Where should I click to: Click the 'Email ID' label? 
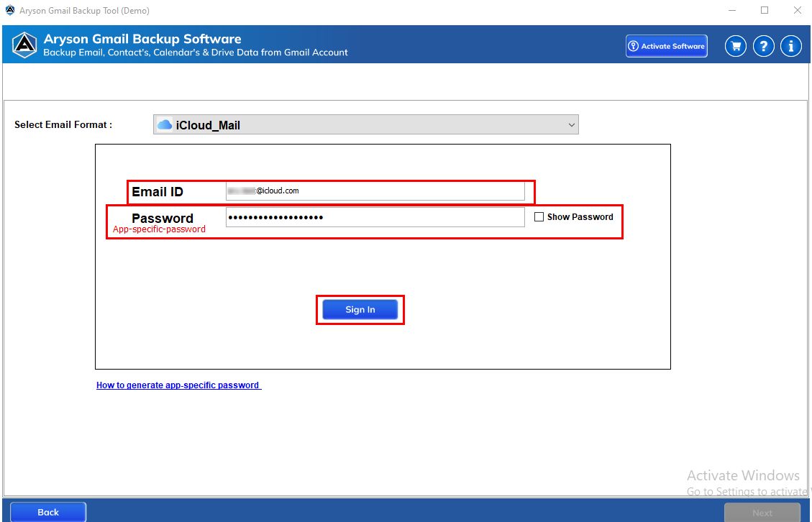tap(158, 192)
